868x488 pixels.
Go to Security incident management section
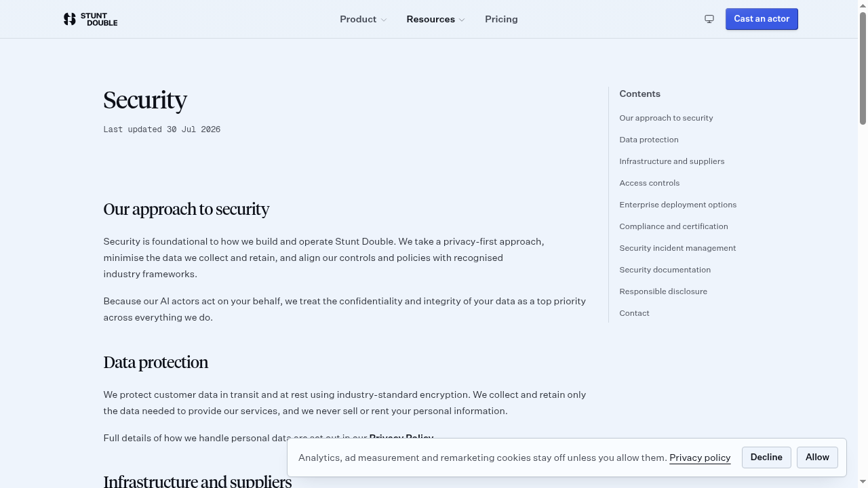(x=677, y=248)
